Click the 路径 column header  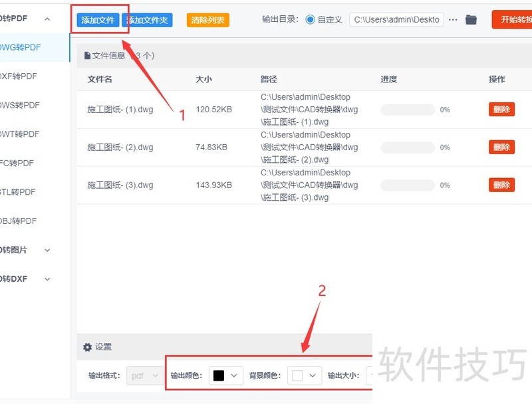click(269, 79)
